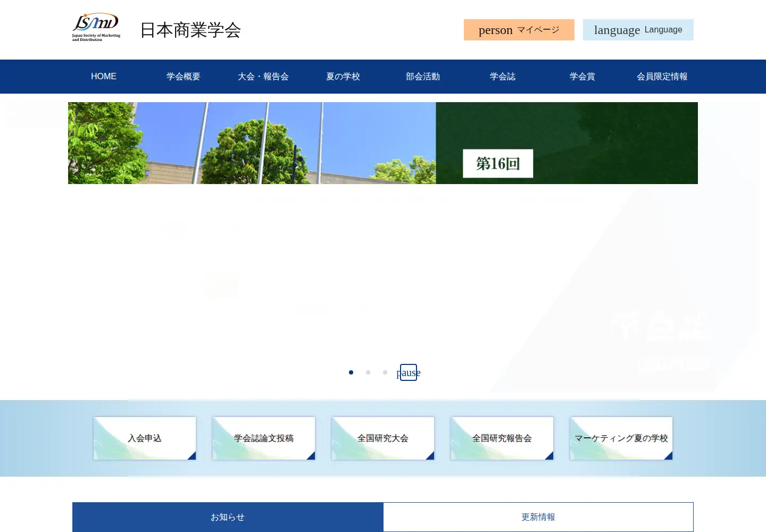Open the 全国研究報告会 card link
This screenshot has height=532, width=766.
coord(502,438)
